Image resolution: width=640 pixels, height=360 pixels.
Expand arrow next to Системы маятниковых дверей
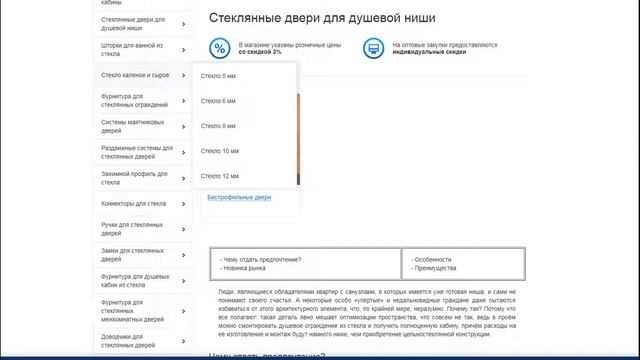click(x=184, y=127)
